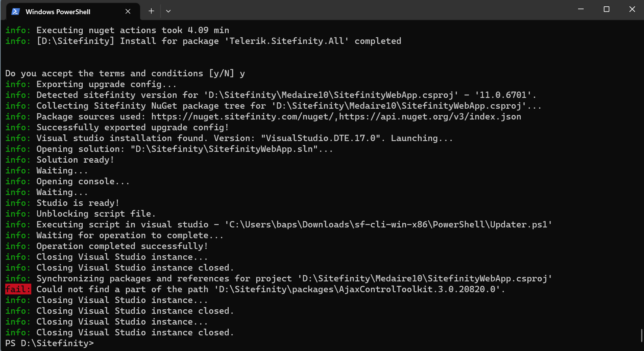Click the "Solution ready!" message
The width and height of the screenshot is (644, 351).
click(x=75, y=160)
